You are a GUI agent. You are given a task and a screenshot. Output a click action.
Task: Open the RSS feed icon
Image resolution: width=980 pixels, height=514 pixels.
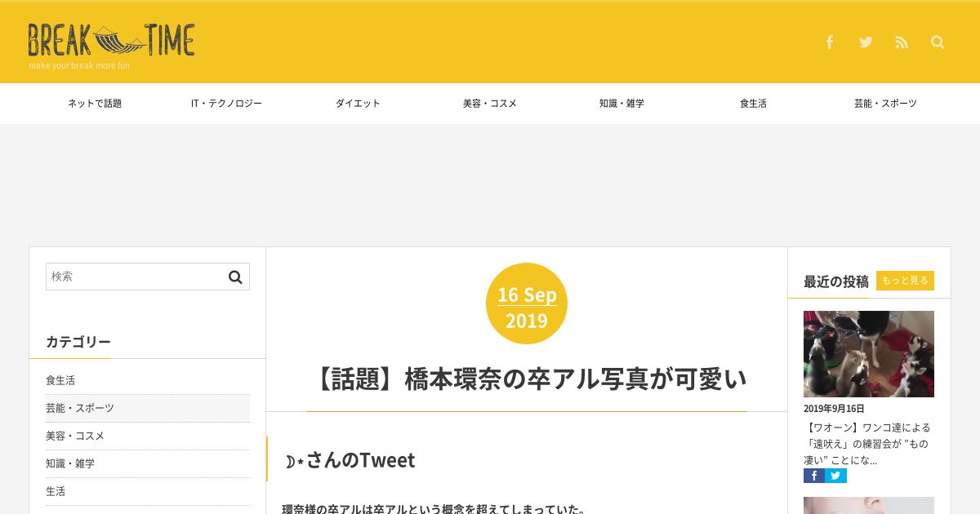(902, 42)
